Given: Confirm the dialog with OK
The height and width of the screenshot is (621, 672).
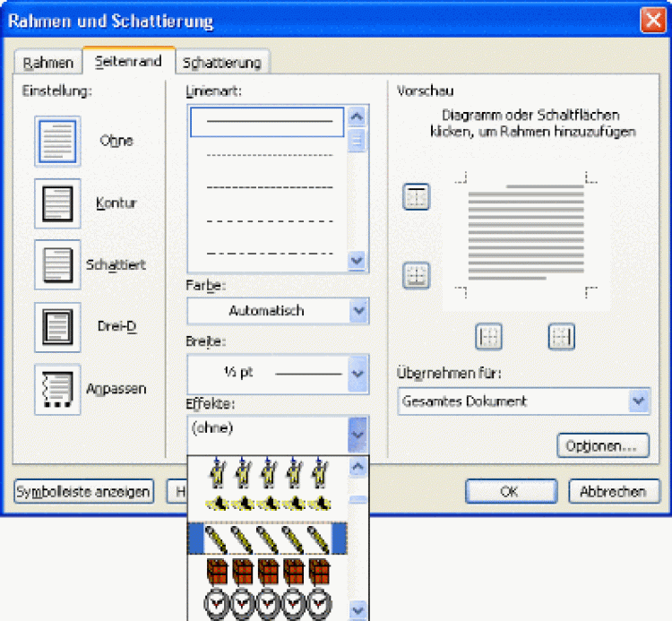Looking at the screenshot, I should pyautogui.click(x=509, y=491).
